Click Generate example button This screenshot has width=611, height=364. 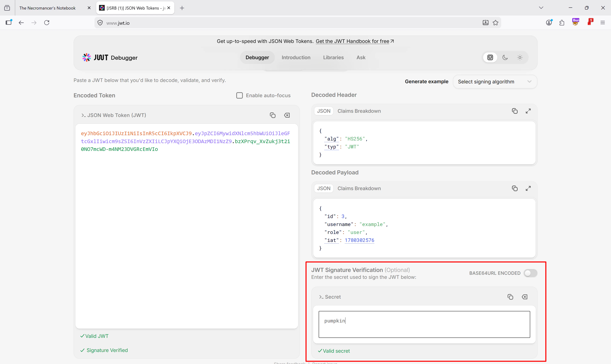point(426,81)
